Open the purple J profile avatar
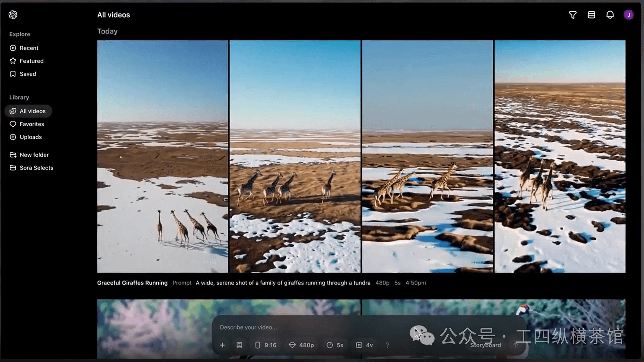 click(628, 15)
